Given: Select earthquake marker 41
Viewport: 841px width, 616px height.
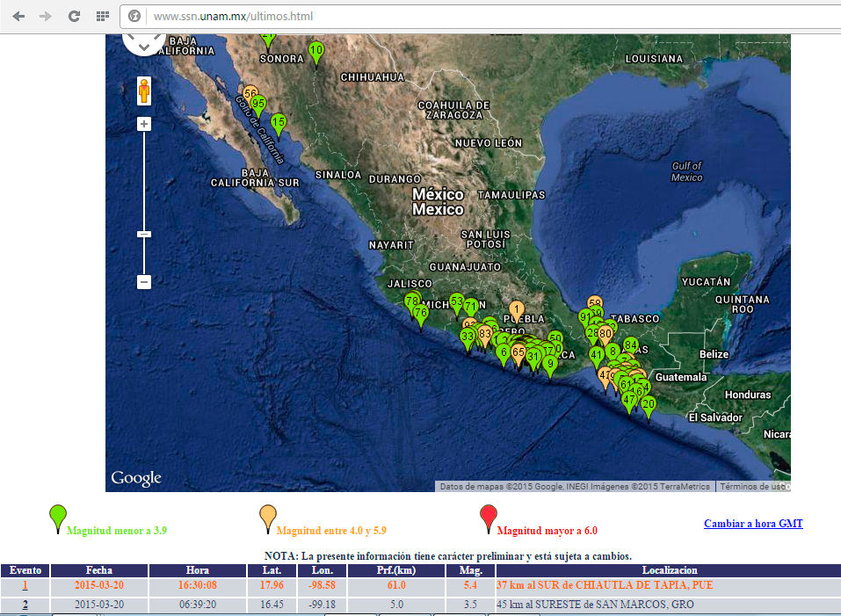Looking at the screenshot, I should [597, 357].
